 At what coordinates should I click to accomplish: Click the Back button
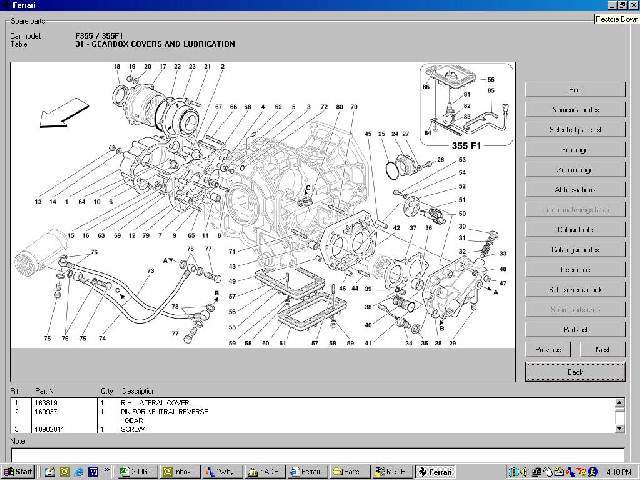pos(575,372)
